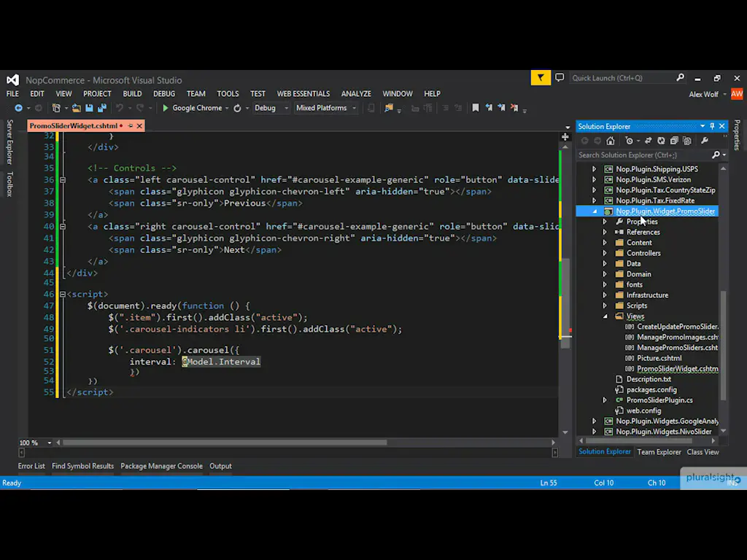Click into the Search Solution Explorer field
The width and height of the screenshot is (747, 560).
[643, 155]
